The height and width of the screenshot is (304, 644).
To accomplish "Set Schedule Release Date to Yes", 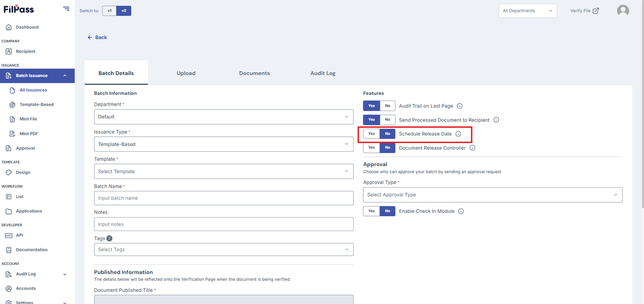I will 371,134.
